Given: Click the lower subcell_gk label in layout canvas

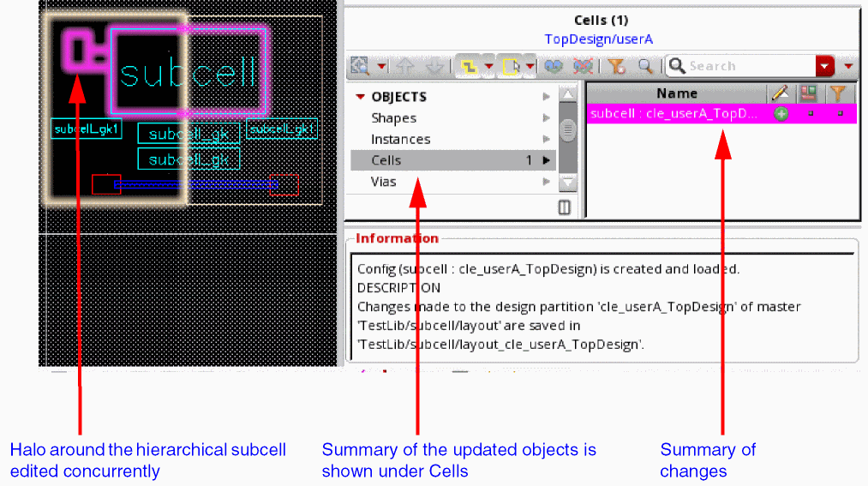Looking at the screenshot, I should point(189,159).
